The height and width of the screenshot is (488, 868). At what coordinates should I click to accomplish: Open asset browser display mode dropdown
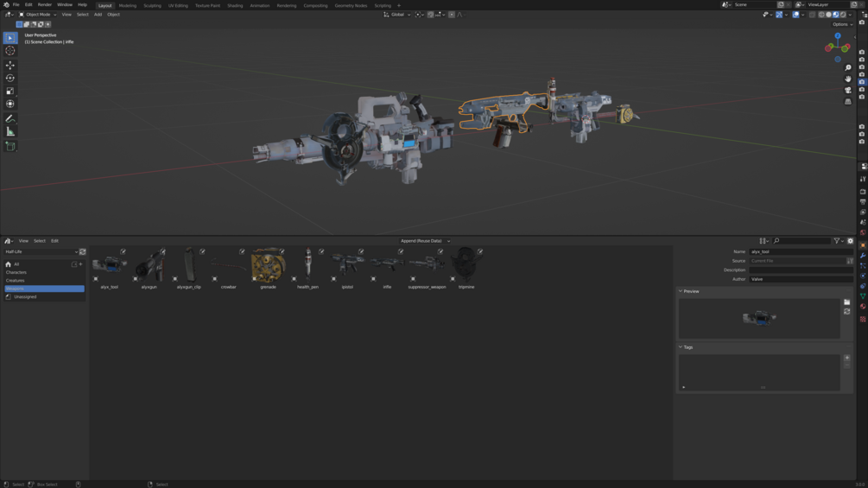click(764, 241)
